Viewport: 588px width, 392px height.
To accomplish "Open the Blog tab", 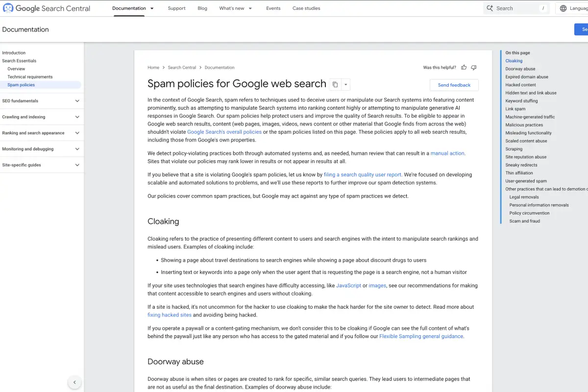I will click(202, 8).
